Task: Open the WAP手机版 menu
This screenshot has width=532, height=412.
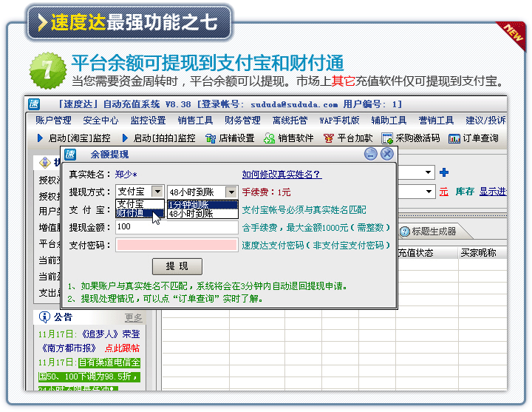Action: 339,121
